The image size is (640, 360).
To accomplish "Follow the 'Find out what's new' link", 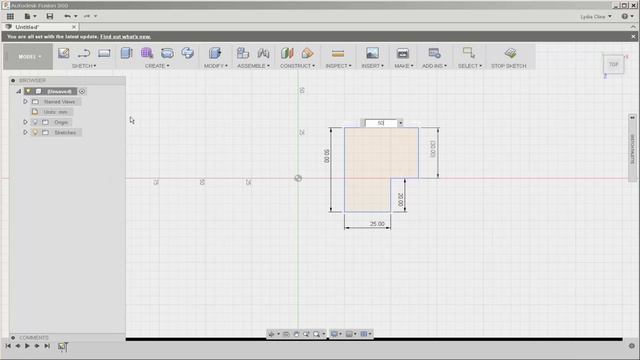I will click(x=125, y=37).
